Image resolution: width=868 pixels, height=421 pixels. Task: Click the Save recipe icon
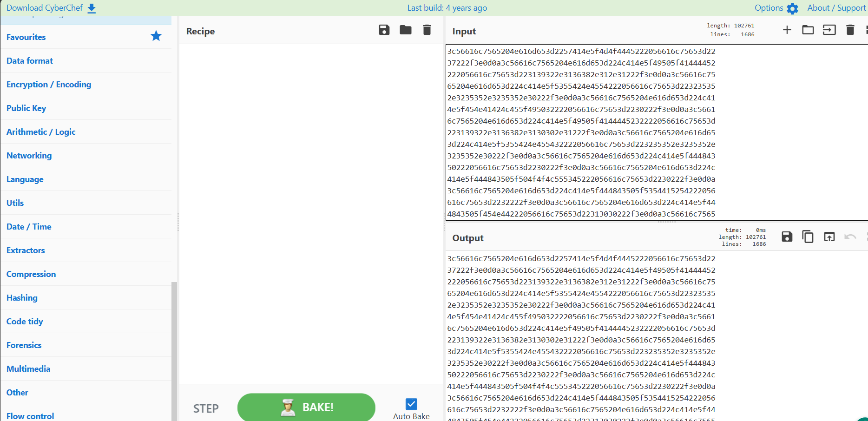[384, 30]
